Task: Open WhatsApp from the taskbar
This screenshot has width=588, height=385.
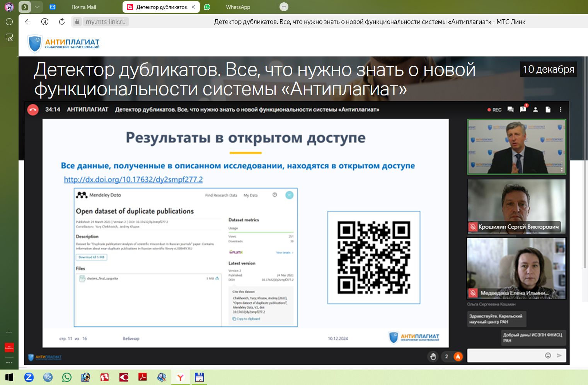Action: [x=67, y=377]
